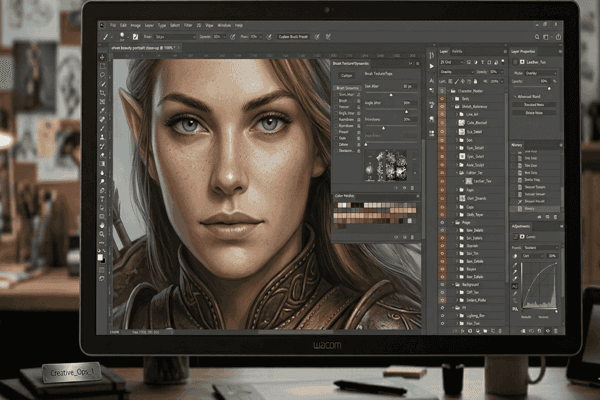Open the workspace switcher icon
Screen dimensions: 600x400
click(546, 37)
